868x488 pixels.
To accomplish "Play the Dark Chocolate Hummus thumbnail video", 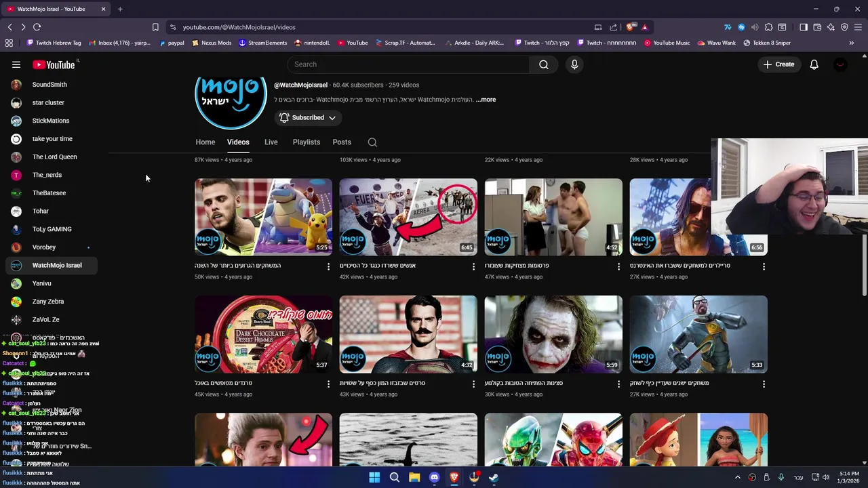I will pyautogui.click(x=263, y=334).
